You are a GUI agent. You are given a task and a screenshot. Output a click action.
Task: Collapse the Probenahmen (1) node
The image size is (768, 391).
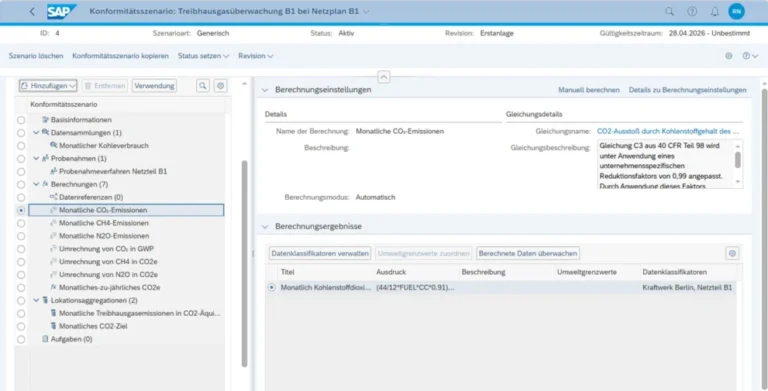click(36, 158)
